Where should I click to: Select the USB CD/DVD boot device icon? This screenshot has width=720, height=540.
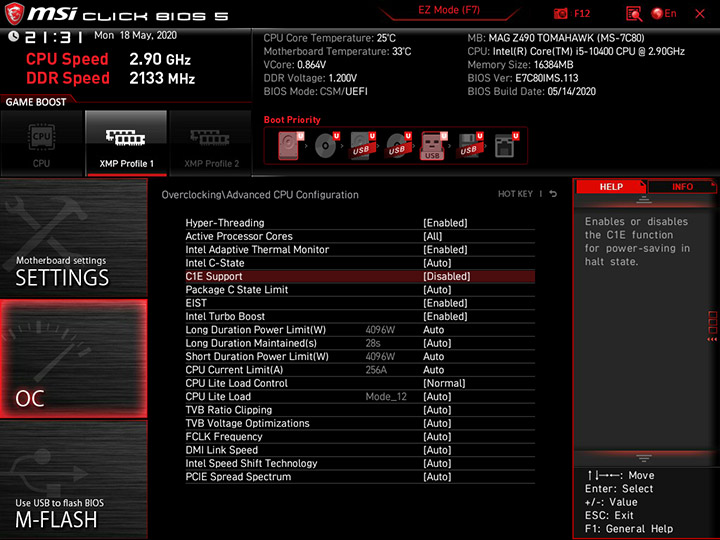[398, 146]
